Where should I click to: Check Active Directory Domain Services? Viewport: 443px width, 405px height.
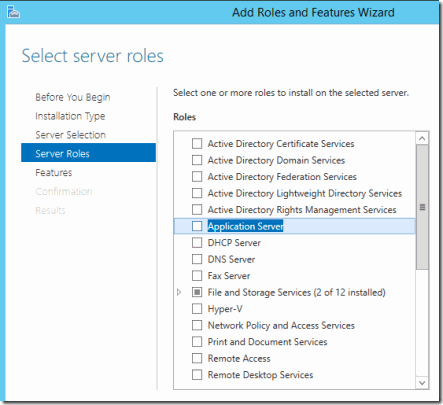point(197,160)
